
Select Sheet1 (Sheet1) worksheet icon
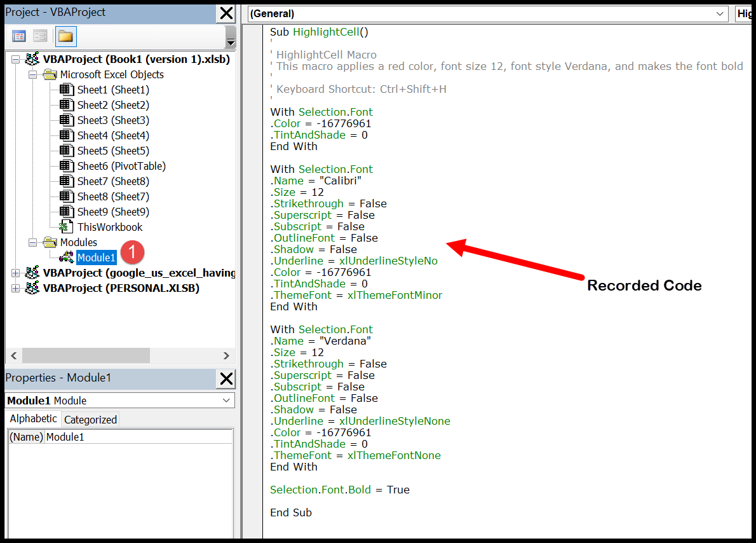[67, 90]
